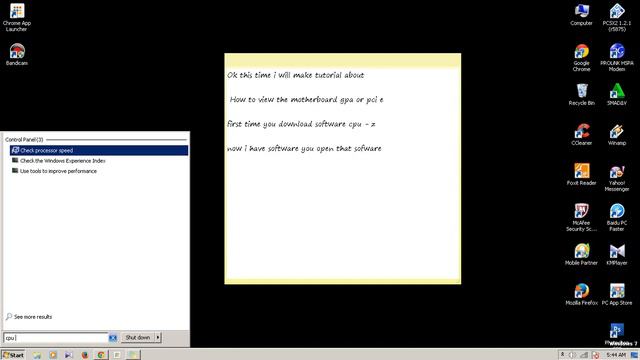Launch the KMPlayer desktop shortcut
Image resolution: width=640 pixels, height=360 pixels.
point(617,254)
